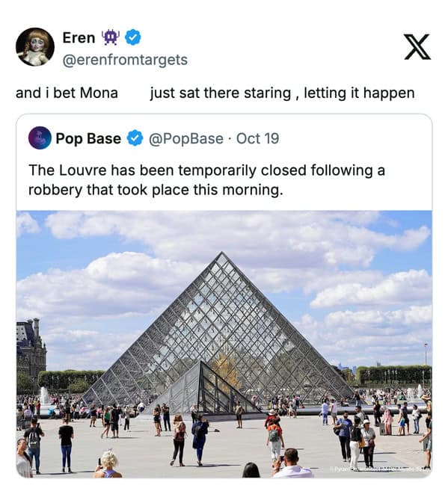Click the hedge row right of pyramid
This screenshot has height=503, width=448.
click(394, 375)
